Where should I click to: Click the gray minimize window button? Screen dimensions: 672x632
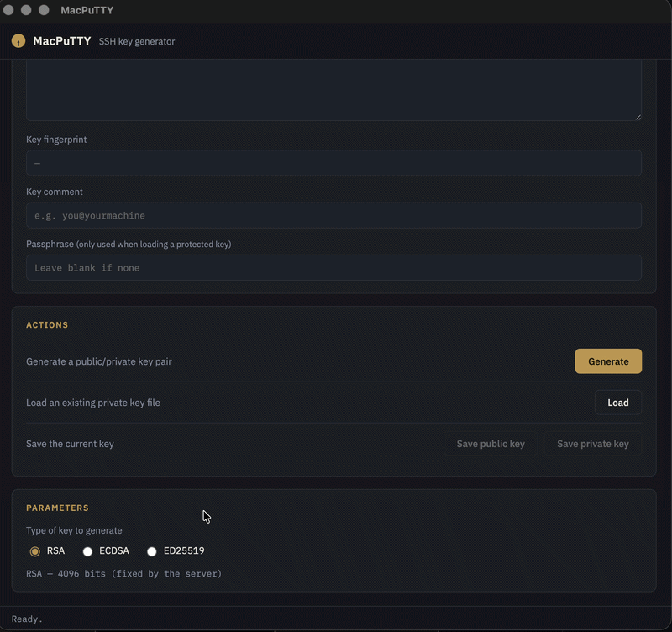[x=26, y=10]
